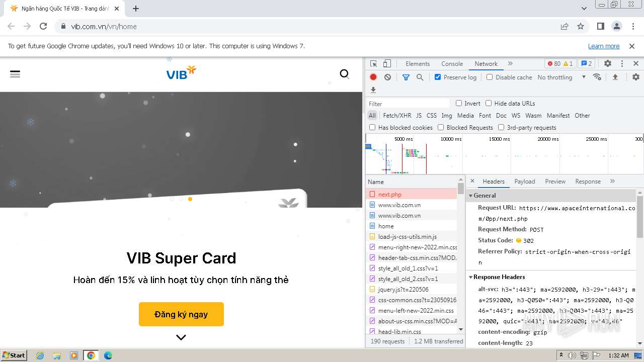
Task: Close the request details pane
Action: [x=472, y=181]
